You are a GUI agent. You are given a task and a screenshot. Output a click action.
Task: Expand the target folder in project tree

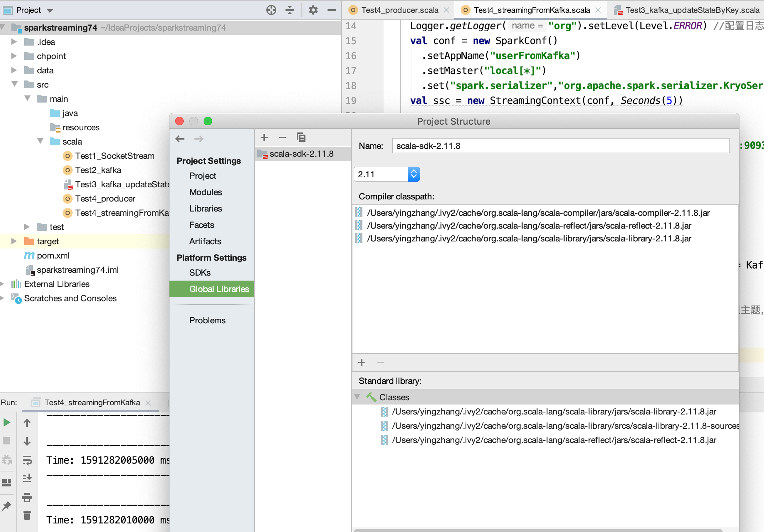pyautogui.click(x=14, y=241)
